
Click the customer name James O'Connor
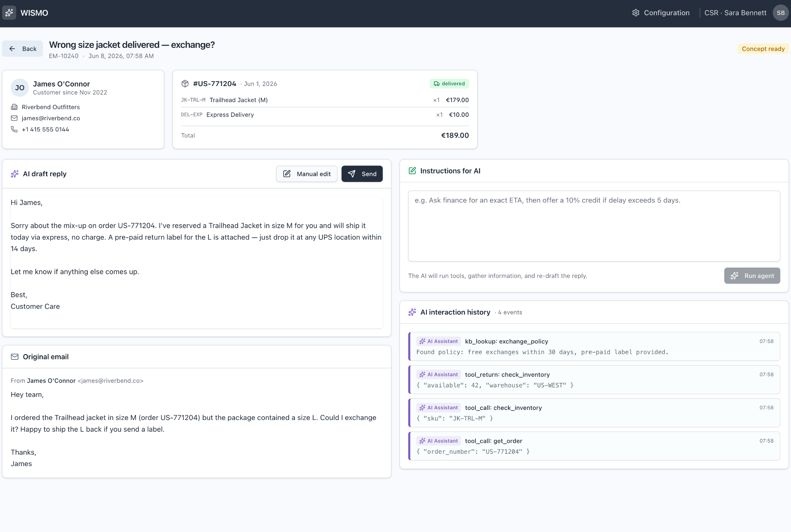click(x=61, y=84)
